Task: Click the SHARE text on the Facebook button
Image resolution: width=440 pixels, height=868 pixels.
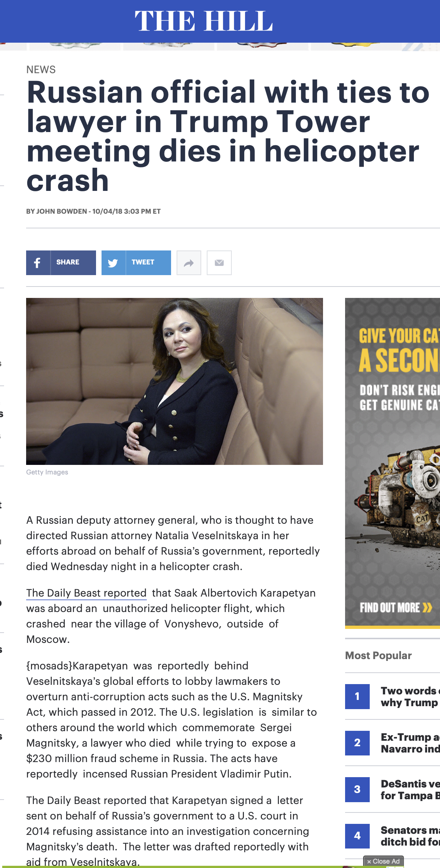Action: pyautogui.click(x=68, y=262)
